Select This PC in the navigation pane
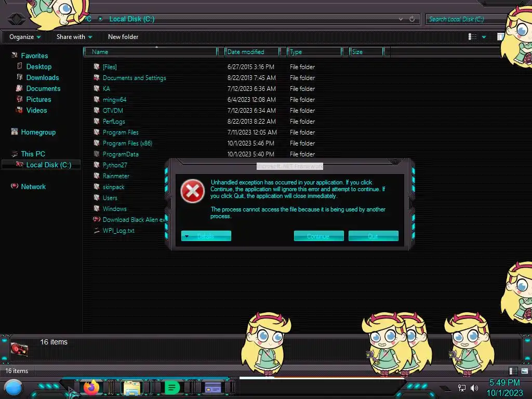This screenshot has width=532, height=399. pyautogui.click(x=33, y=154)
